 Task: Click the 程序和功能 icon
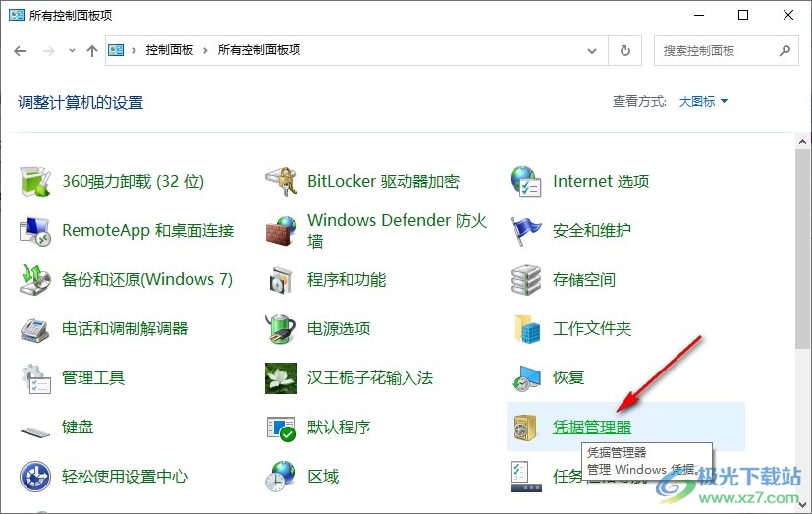point(281,280)
